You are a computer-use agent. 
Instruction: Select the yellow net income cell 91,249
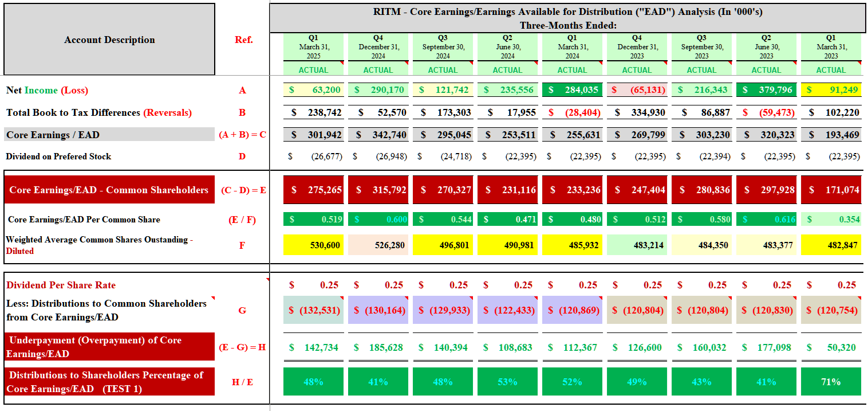pyautogui.click(x=831, y=90)
